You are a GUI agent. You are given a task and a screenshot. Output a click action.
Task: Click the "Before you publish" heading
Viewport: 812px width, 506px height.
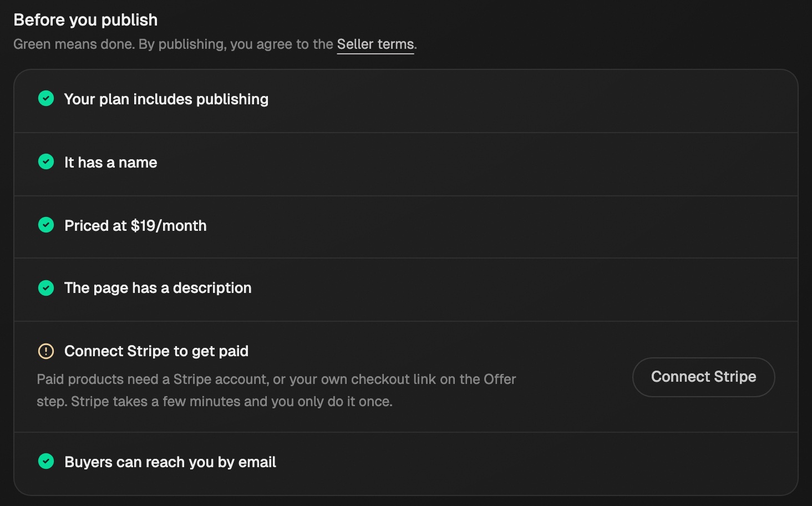click(x=85, y=20)
